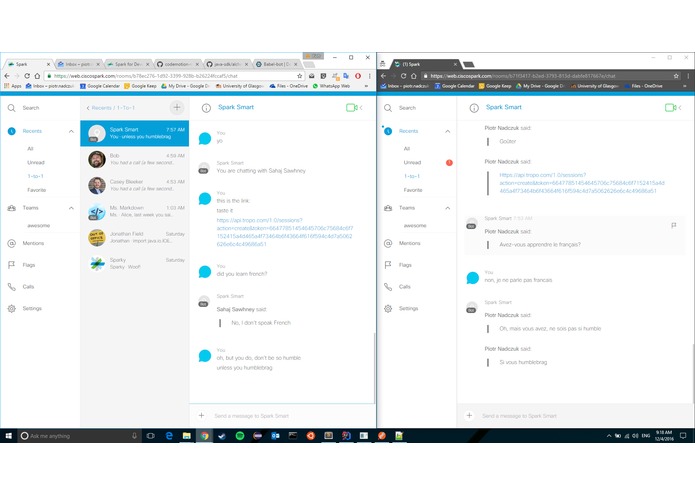Go back via Recents / 1-To-1 breadcrumb

(111, 108)
